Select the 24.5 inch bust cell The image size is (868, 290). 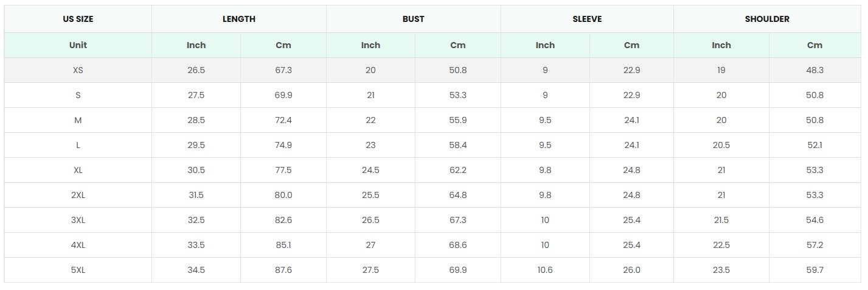pos(370,170)
